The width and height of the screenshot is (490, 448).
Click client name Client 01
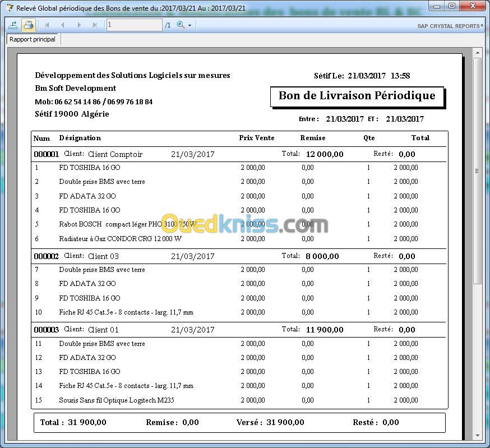coord(103,330)
